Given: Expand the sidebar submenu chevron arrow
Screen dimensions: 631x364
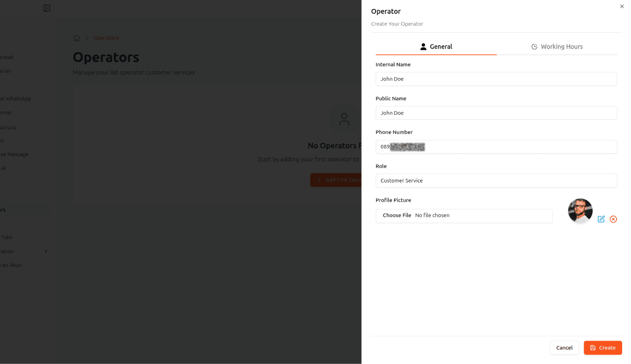Looking at the screenshot, I should [x=46, y=252].
